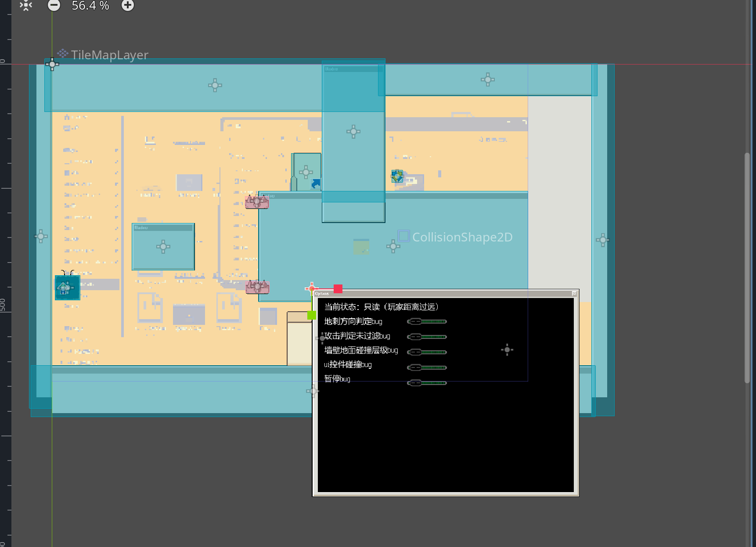This screenshot has width=756, height=547.
Task: Click the CollisionShape2D node icon
Action: click(x=403, y=236)
